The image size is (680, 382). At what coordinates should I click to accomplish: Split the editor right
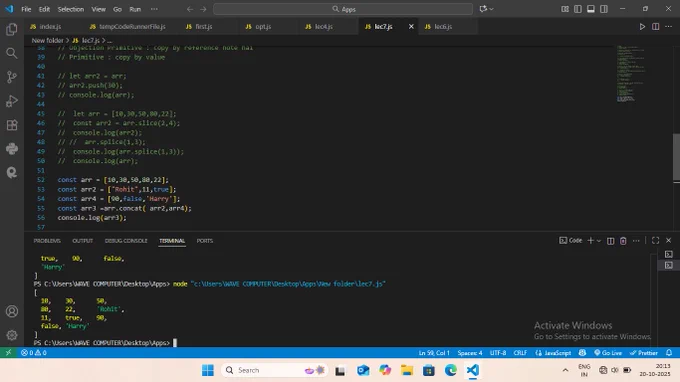656,26
